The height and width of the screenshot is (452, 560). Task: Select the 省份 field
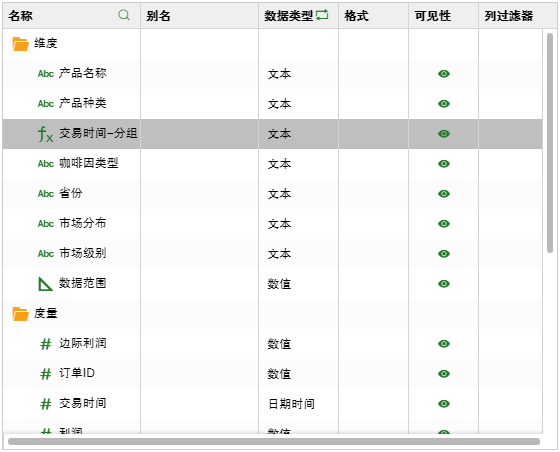pos(71,193)
